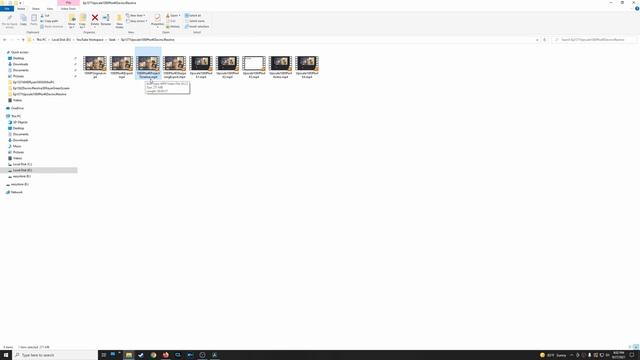Screen dimensions: 640x360
Task: Click the up-one-level arrow beside the address bar
Action: coord(23,40)
